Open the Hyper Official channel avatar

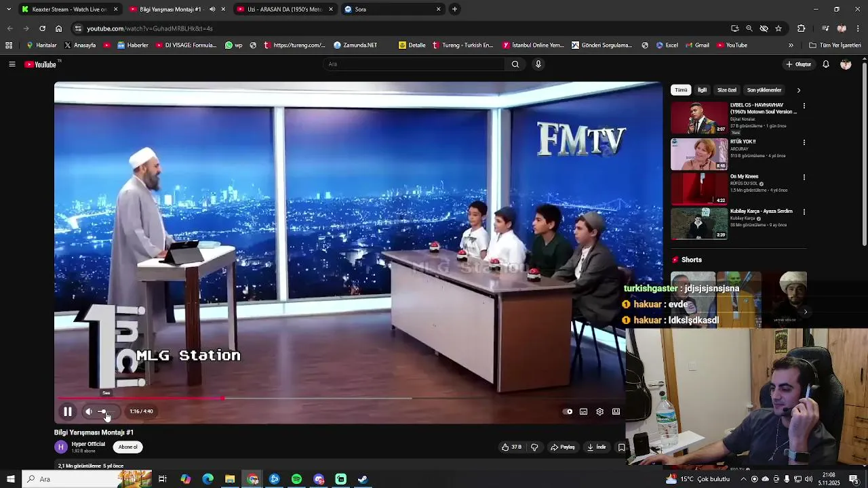pos(61,447)
